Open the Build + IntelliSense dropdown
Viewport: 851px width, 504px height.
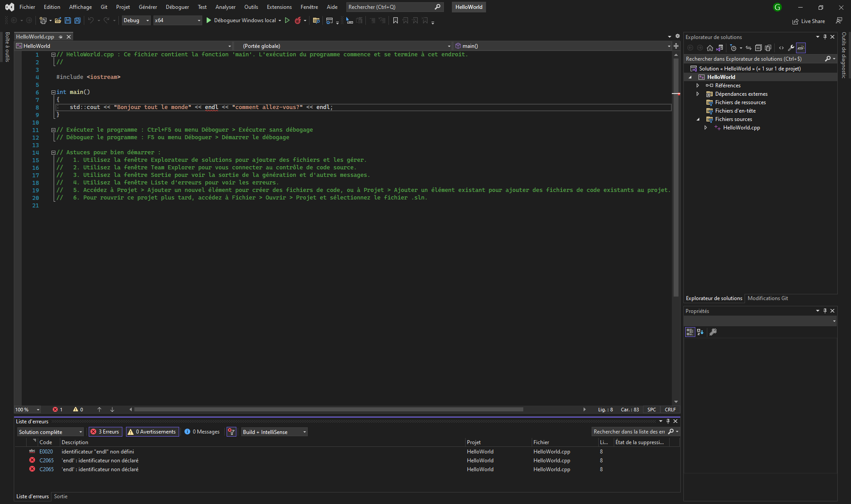tap(274, 432)
